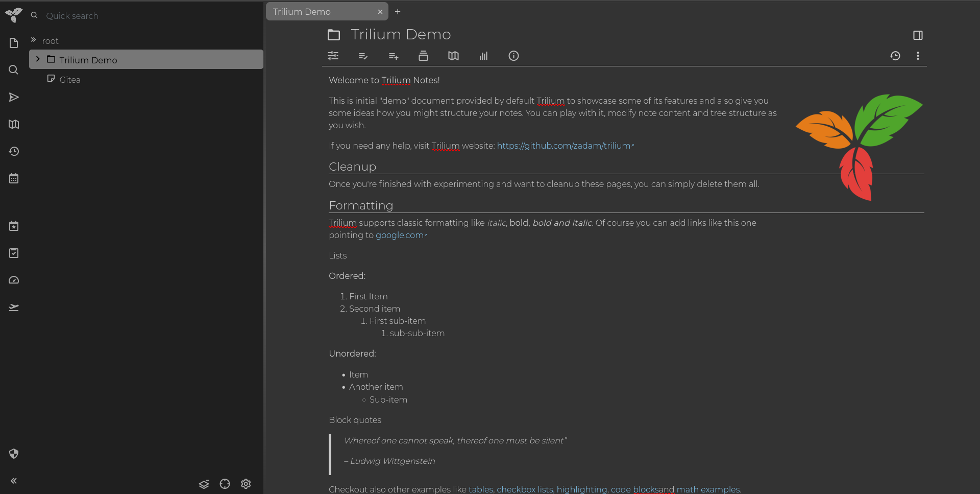Expand the Trilium Demo tree node
980x494 pixels.
click(x=38, y=59)
